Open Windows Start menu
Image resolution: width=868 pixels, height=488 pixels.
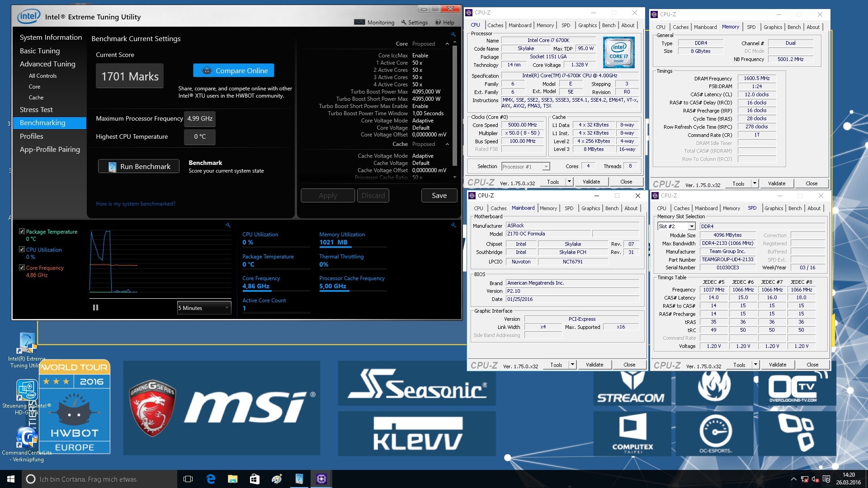[x=11, y=479]
